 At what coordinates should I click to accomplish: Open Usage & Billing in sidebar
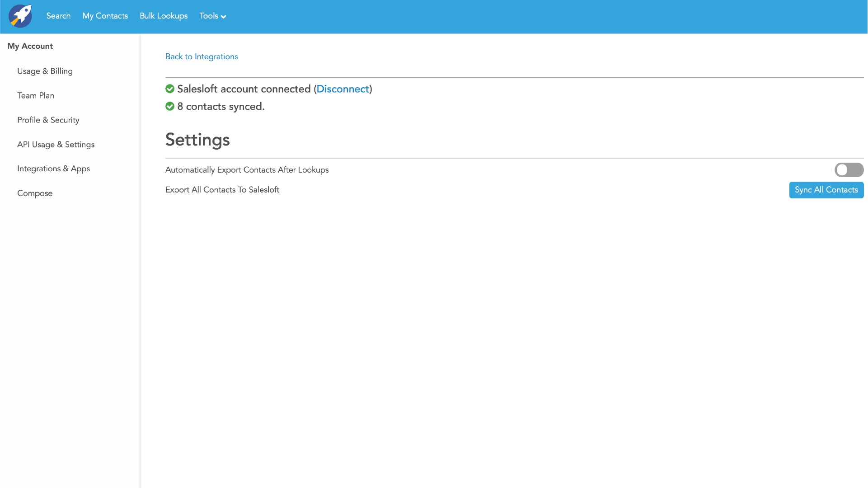pos(45,71)
